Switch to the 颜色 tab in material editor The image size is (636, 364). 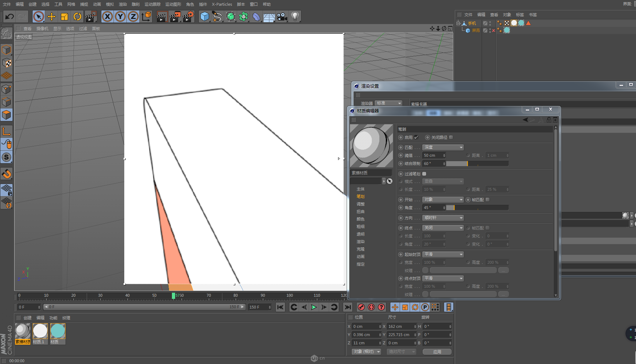(x=360, y=219)
